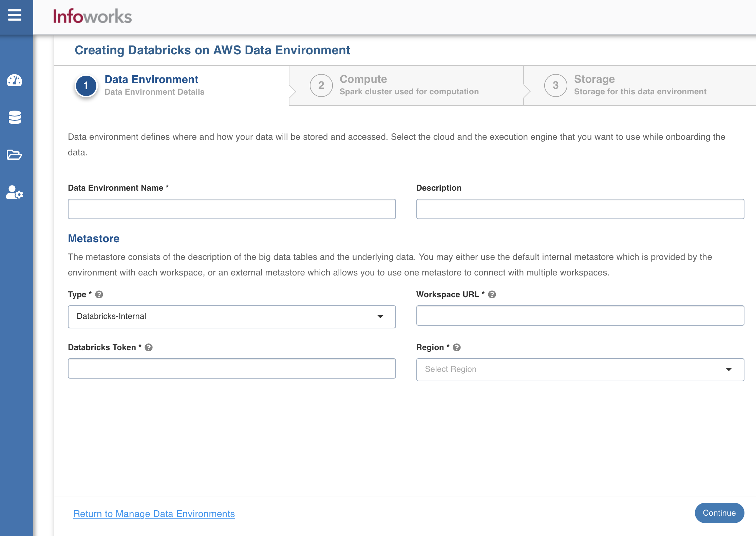Focus the Data Environment Name field
This screenshot has height=536, width=756.
click(x=232, y=209)
